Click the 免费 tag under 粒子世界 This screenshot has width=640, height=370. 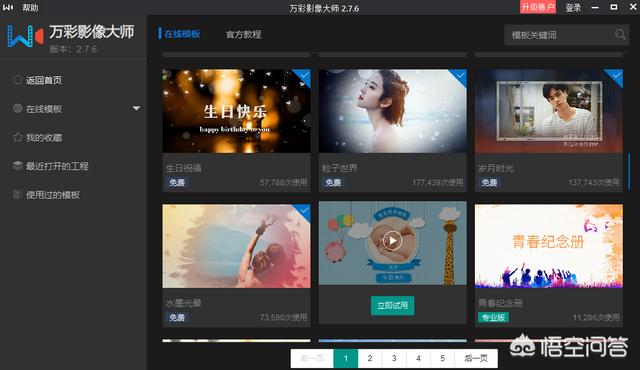(x=333, y=182)
